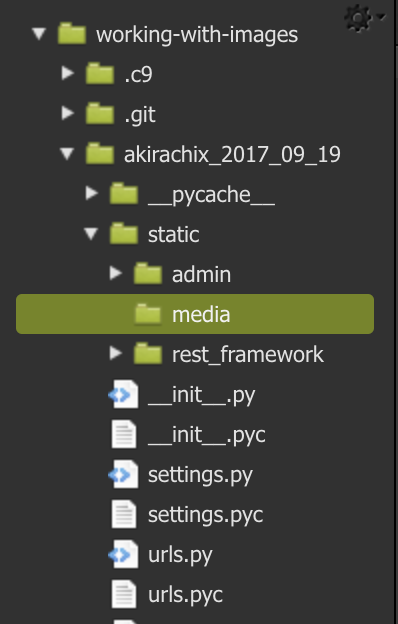Select the rest_framework folder label
This screenshot has height=624, width=398.
(x=248, y=355)
